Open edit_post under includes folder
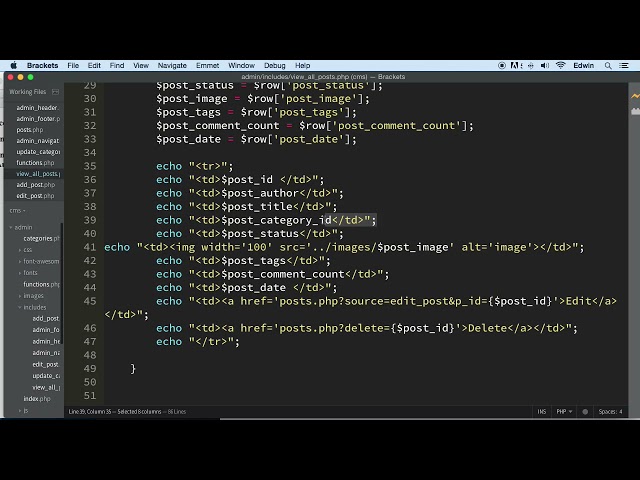 tap(45, 364)
